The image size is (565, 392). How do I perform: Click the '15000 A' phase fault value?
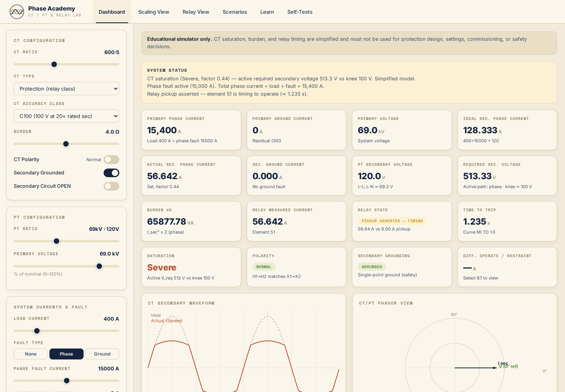coord(108,369)
